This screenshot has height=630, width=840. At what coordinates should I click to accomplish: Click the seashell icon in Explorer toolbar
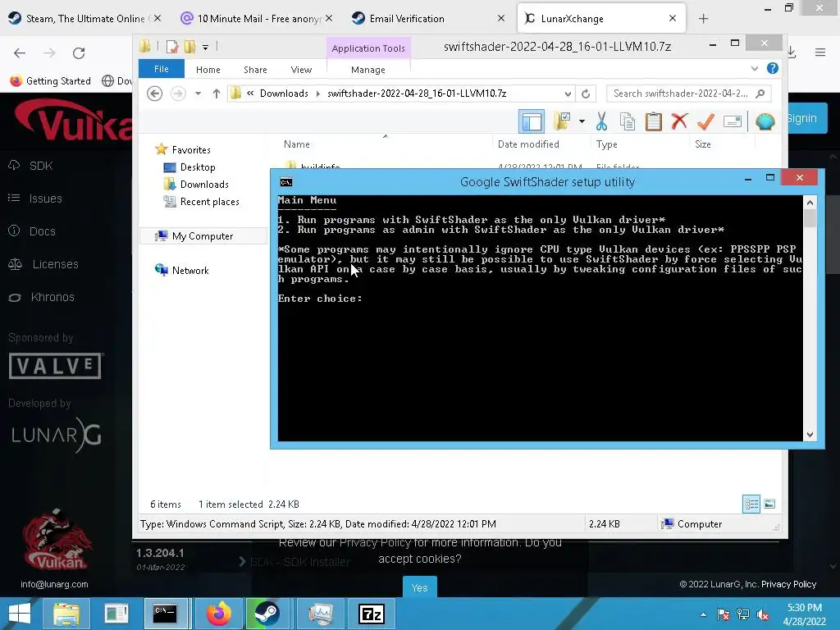[765, 121]
